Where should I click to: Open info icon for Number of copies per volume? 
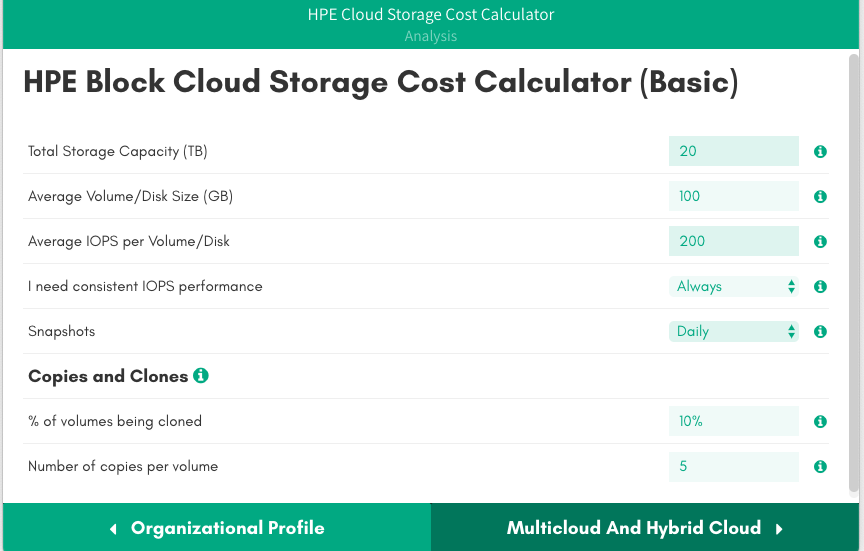point(820,467)
